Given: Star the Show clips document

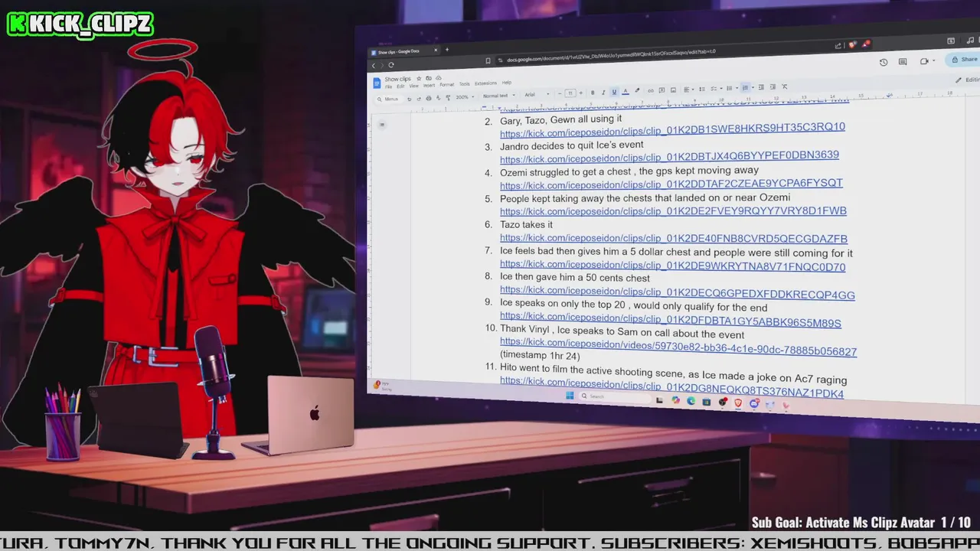Looking at the screenshot, I should [x=419, y=78].
